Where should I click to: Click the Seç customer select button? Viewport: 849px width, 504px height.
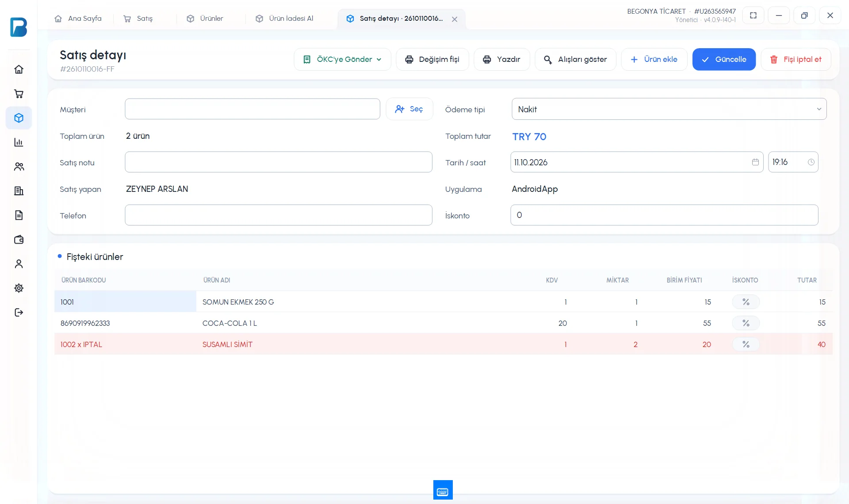click(x=409, y=109)
